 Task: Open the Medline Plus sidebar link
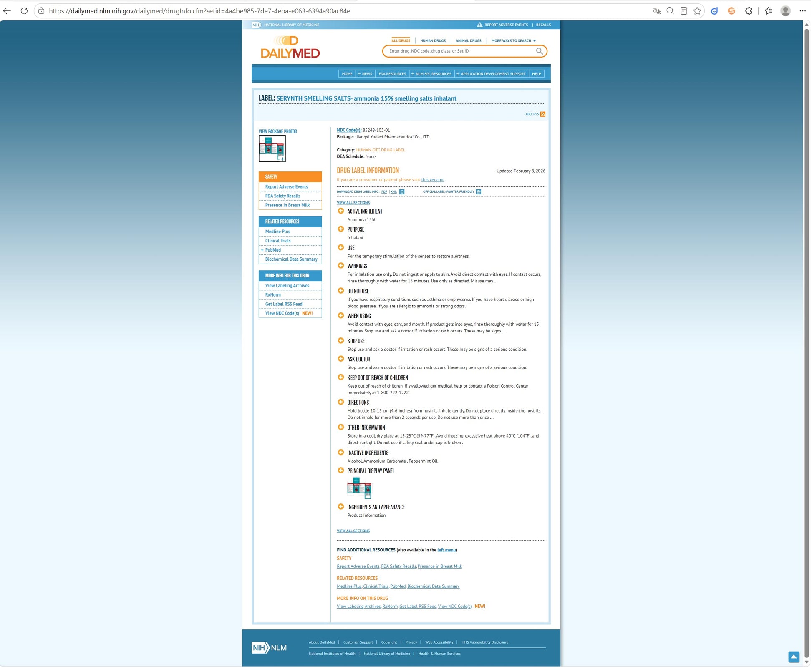coord(277,232)
